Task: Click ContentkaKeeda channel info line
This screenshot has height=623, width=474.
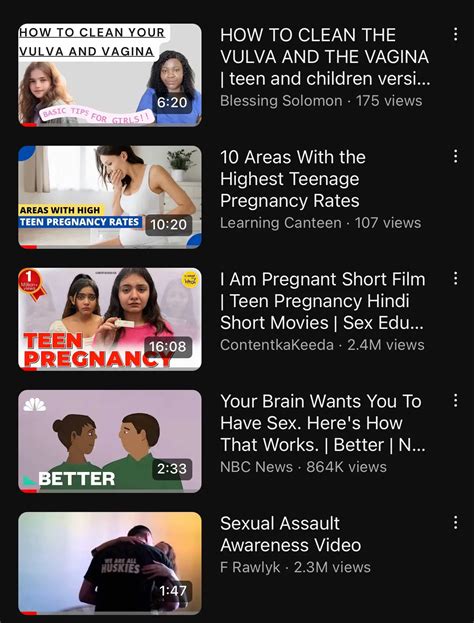Action: [322, 345]
